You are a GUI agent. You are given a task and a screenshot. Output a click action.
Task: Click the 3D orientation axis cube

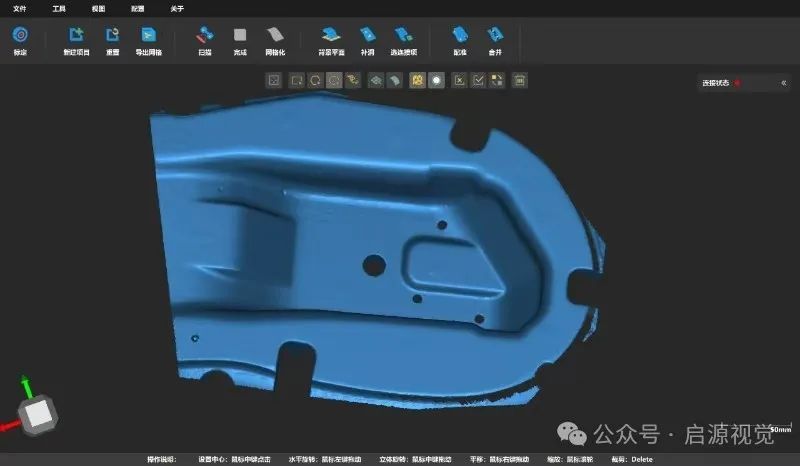pyautogui.click(x=38, y=411)
